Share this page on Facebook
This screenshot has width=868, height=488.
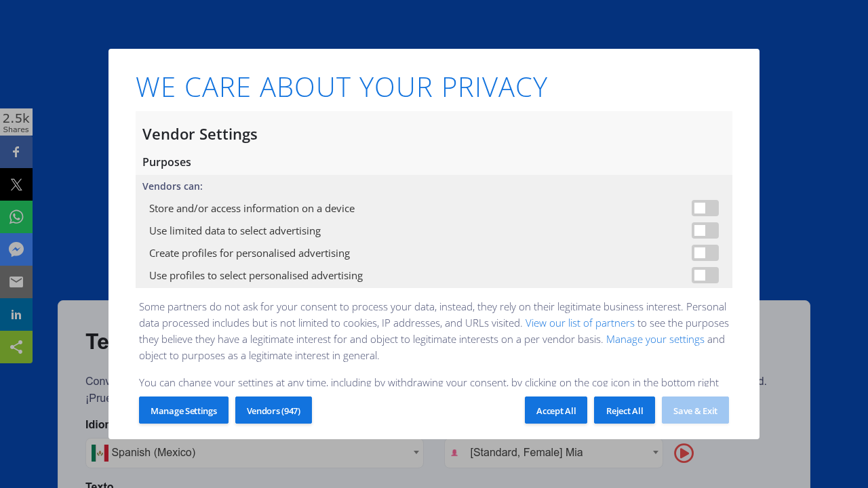(x=16, y=152)
